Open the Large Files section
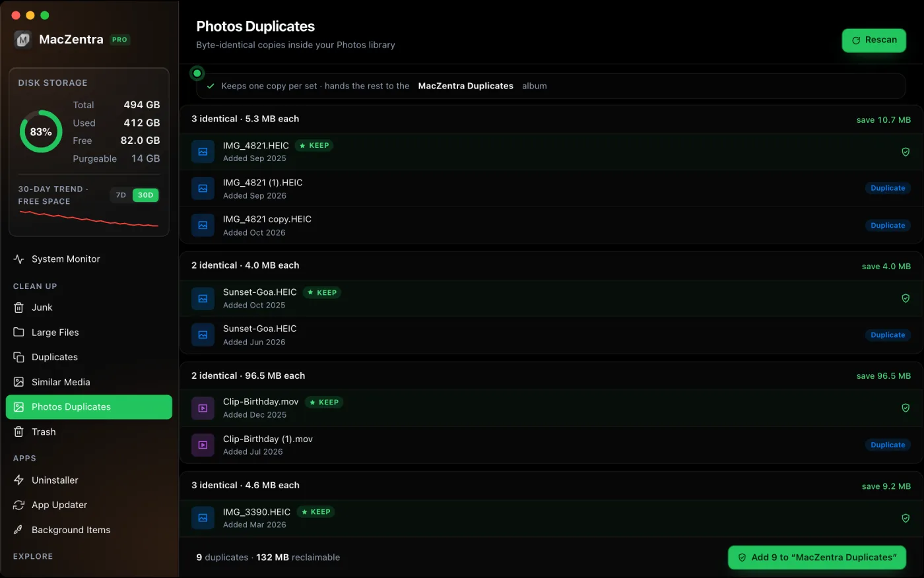 (89, 333)
